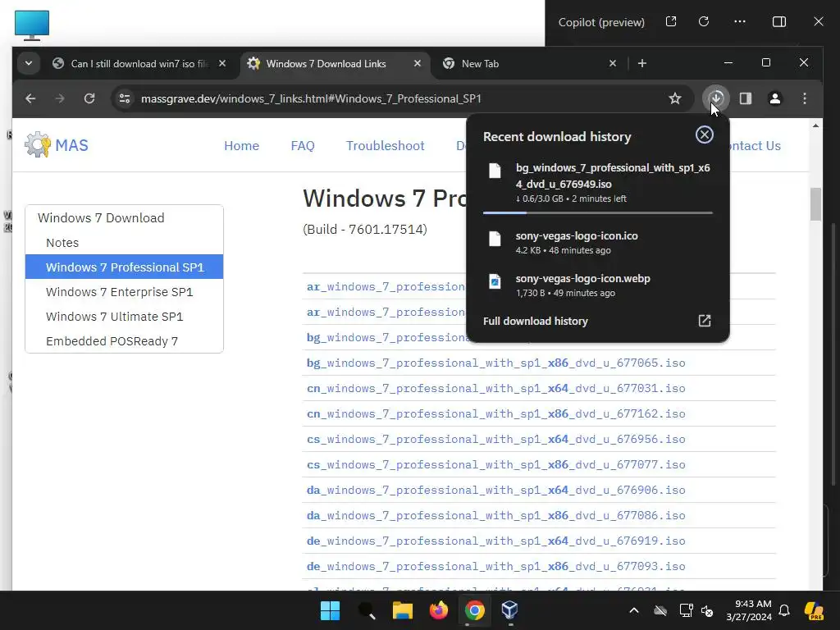Viewport: 840px width, 630px height.
Task: Click sony-vegas-logo-icon.ico download entry name
Action: 577,235
